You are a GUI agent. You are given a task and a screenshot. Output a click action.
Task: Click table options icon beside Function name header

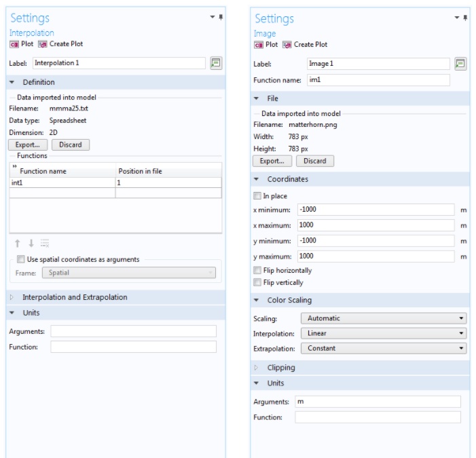click(14, 166)
